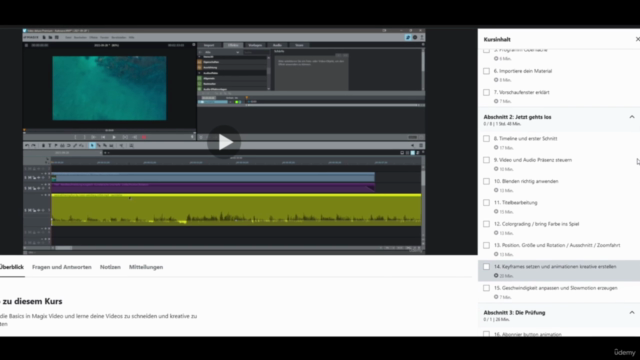The height and width of the screenshot is (360, 640).
Task: Click the red record button in the Magix transport
Action: click(x=144, y=137)
